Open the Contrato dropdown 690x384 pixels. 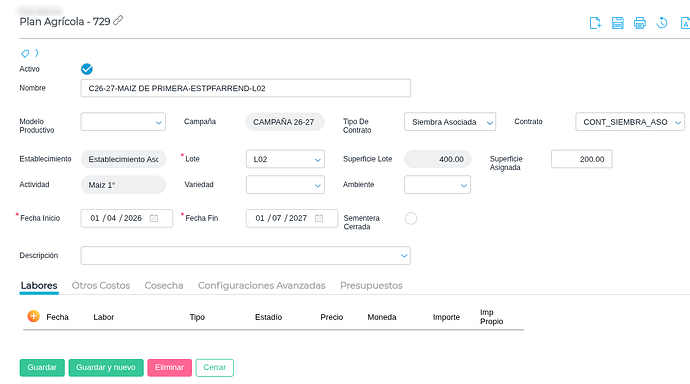[630, 122]
